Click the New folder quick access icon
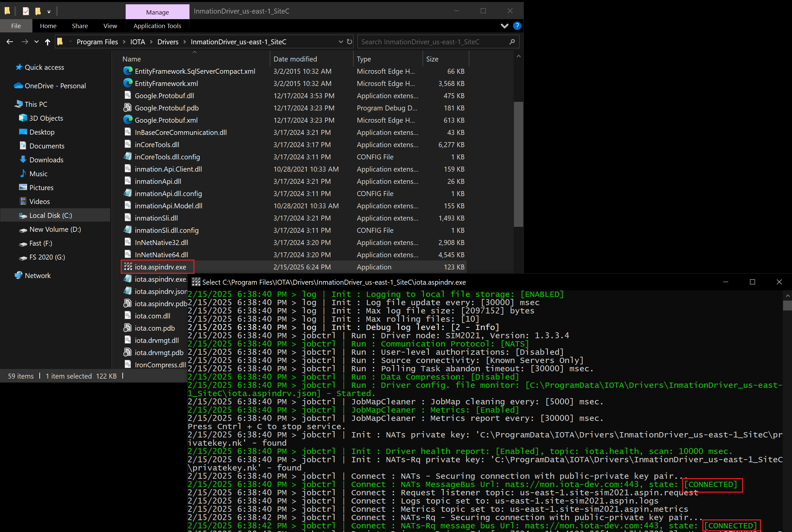This screenshot has height=532, width=792. coord(38,11)
